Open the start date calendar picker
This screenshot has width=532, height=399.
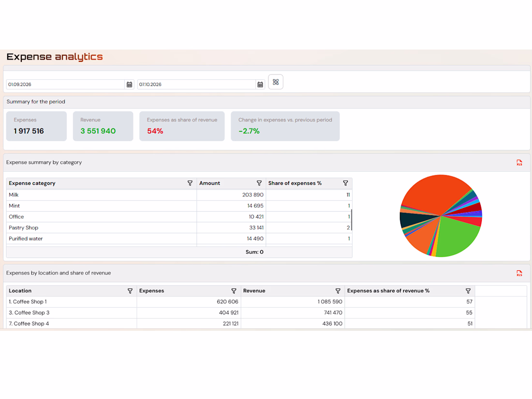pyautogui.click(x=129, y=85)
